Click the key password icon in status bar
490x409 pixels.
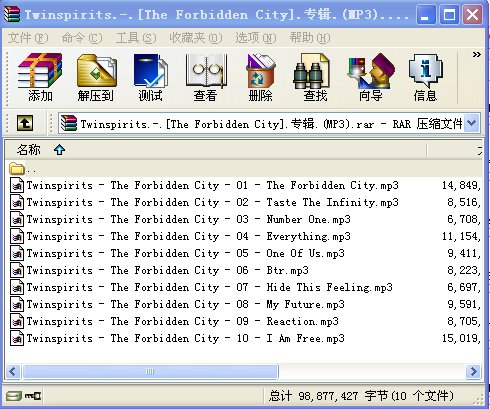coord(33,396)
